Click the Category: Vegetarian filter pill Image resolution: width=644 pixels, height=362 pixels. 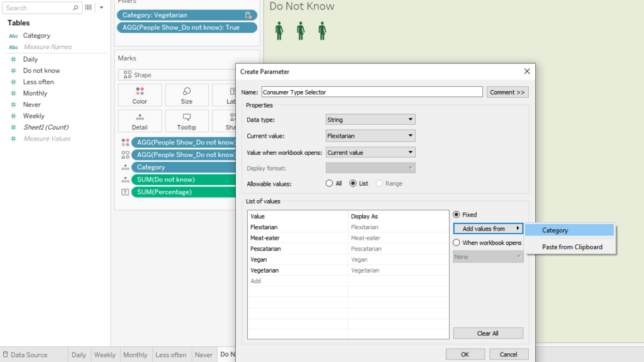[187, 15]
